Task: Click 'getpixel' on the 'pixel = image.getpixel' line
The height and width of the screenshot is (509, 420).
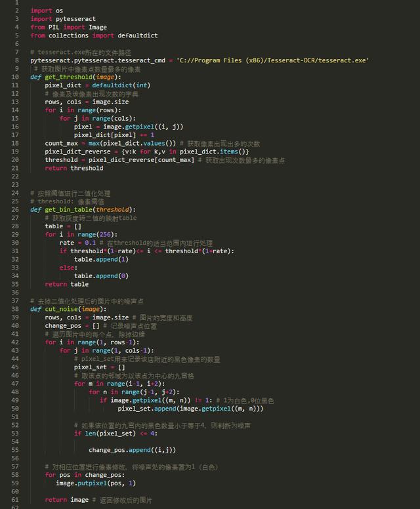Action: click(x=139, y=127)
